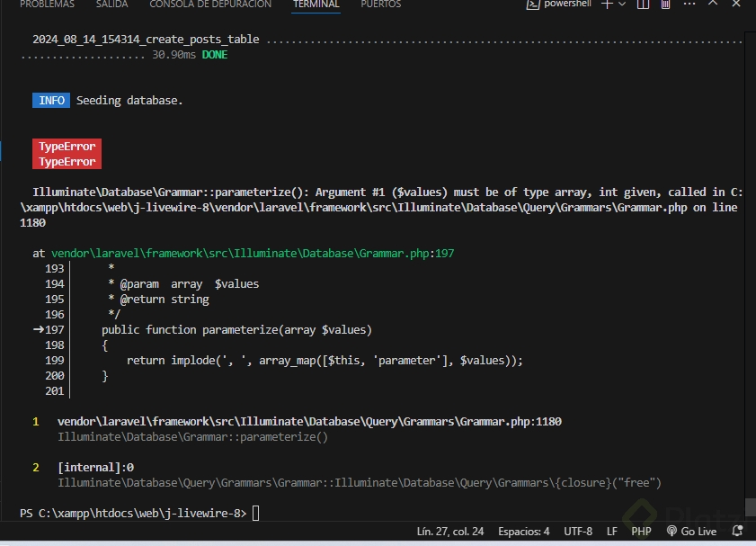Switch to the SALIDA tab
Image resolution: width=756 pixels, height=546 pixels.
pyautogui.click(x=111, y=4)
